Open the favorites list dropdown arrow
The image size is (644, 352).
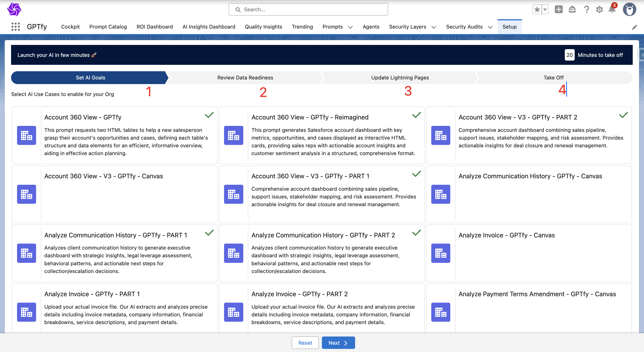545,10
